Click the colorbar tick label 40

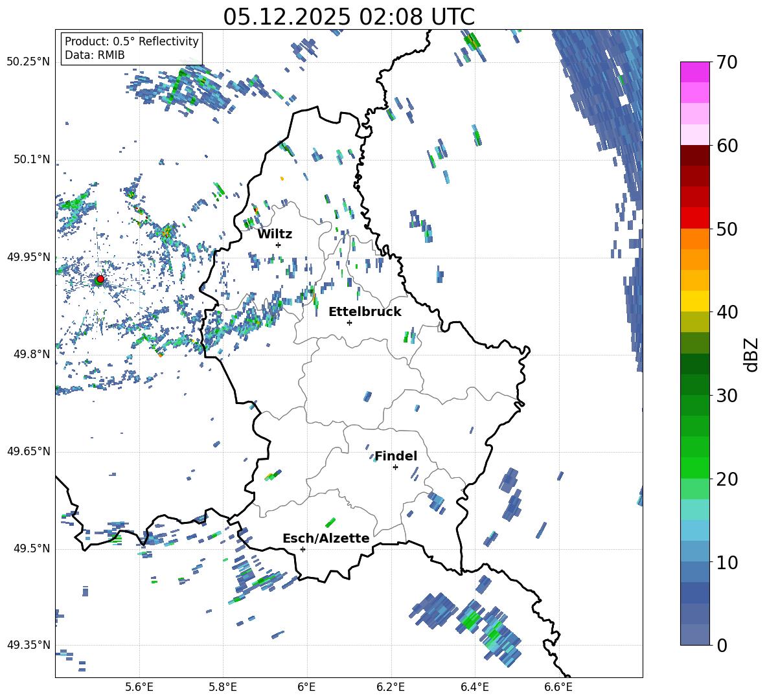727,312
